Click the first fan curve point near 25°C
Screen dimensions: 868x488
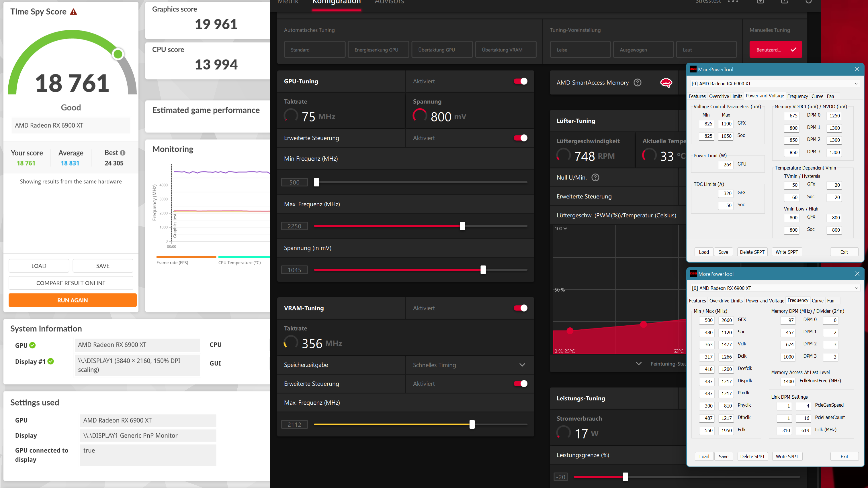point(570,330)
